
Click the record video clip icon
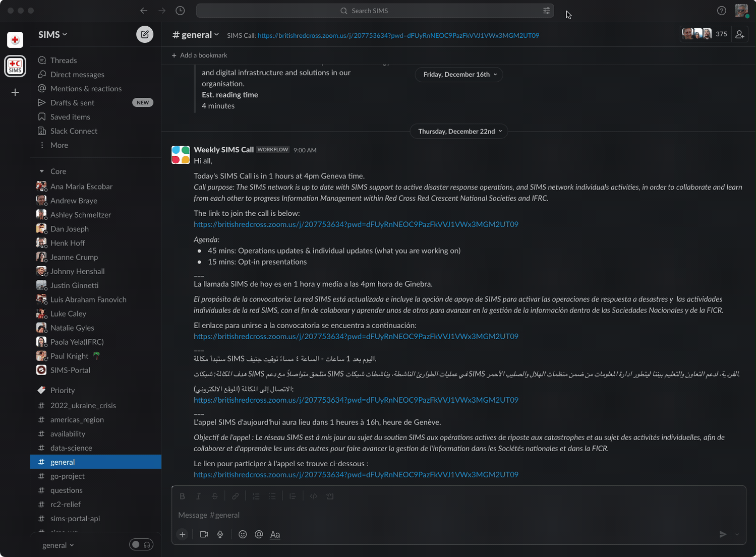tap(204, 534)
